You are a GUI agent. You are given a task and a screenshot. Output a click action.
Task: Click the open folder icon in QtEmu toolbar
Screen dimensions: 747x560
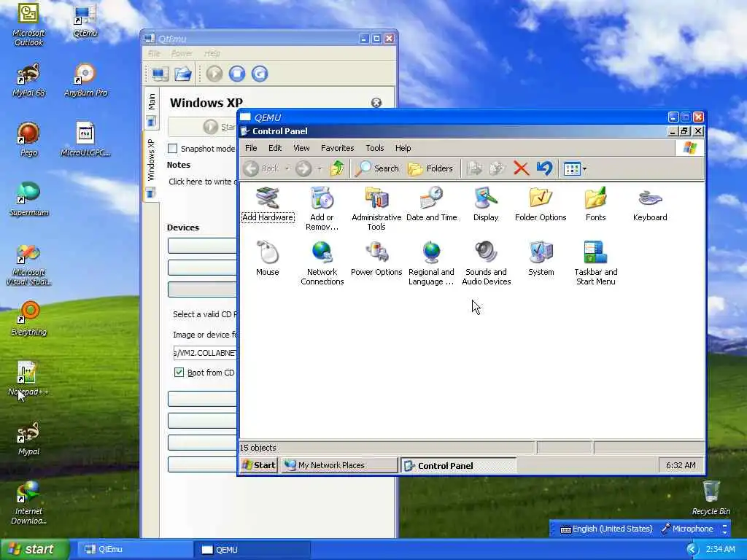[x=182, y=74]
